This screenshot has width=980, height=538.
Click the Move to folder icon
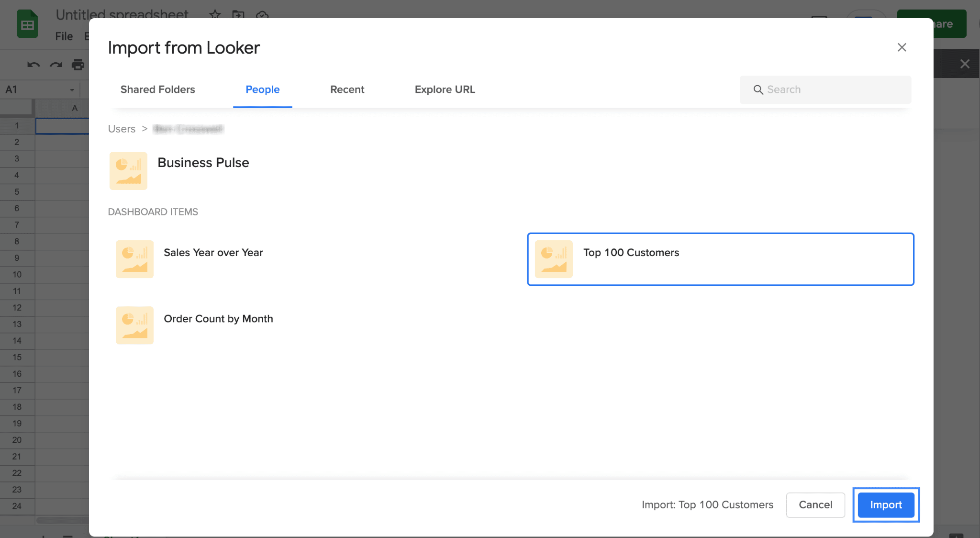(238, 14)
